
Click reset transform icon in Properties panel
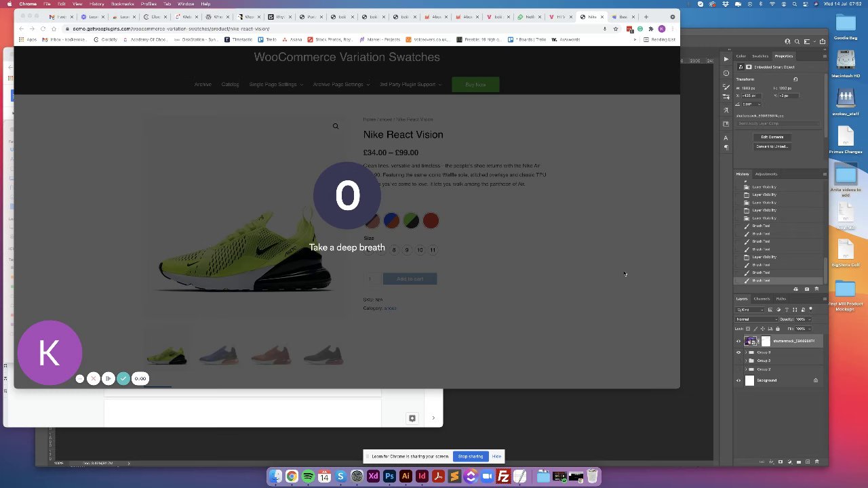[x=795, y=79]
